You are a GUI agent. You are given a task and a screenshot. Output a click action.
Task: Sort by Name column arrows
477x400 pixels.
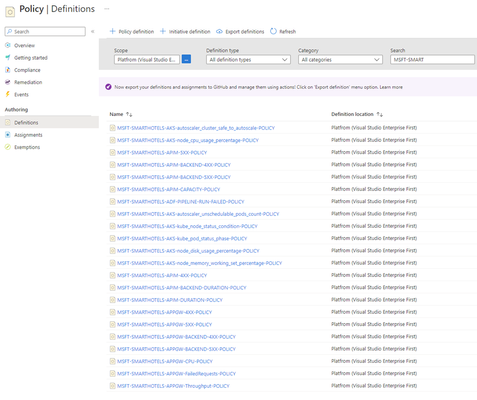129,114
